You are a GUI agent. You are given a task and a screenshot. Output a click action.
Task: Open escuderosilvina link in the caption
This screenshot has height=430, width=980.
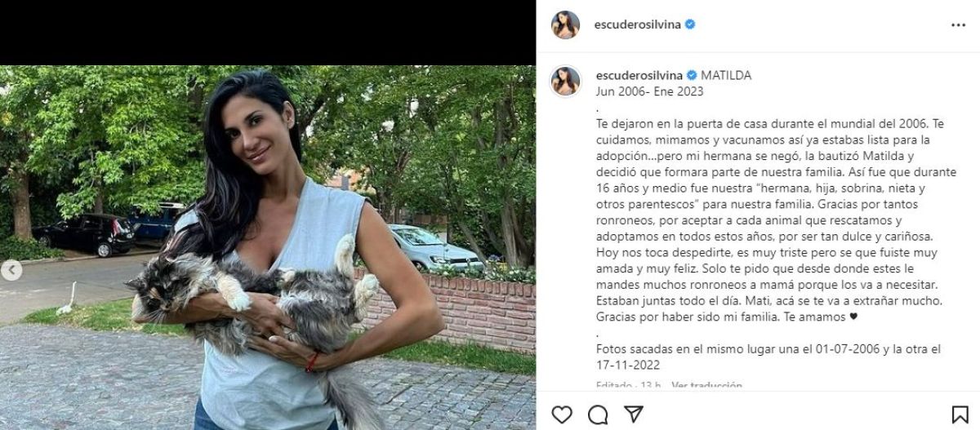coord(635,75)
